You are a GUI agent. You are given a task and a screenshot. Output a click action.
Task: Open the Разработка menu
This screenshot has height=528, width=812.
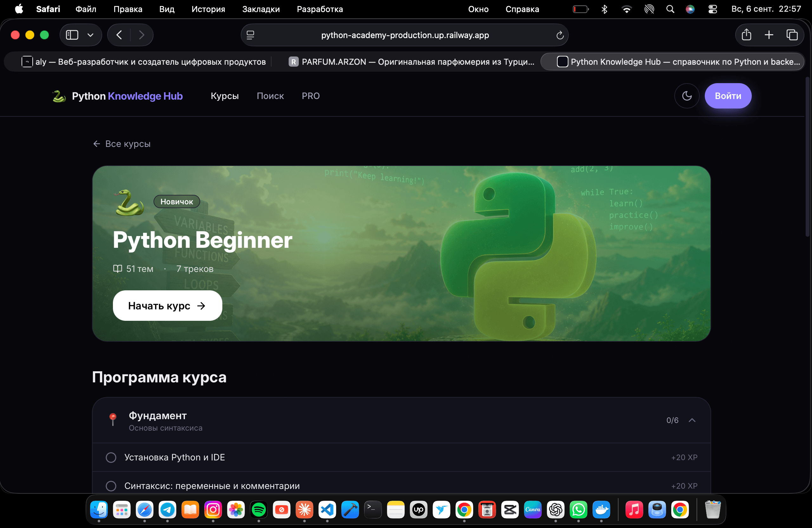coord(320,9)
